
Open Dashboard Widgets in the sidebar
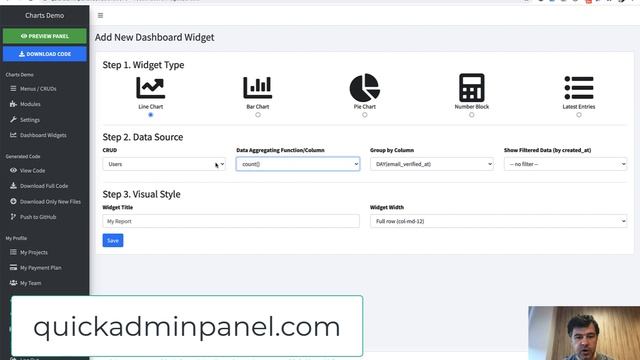pyautogui.click(x=44, y=135)
